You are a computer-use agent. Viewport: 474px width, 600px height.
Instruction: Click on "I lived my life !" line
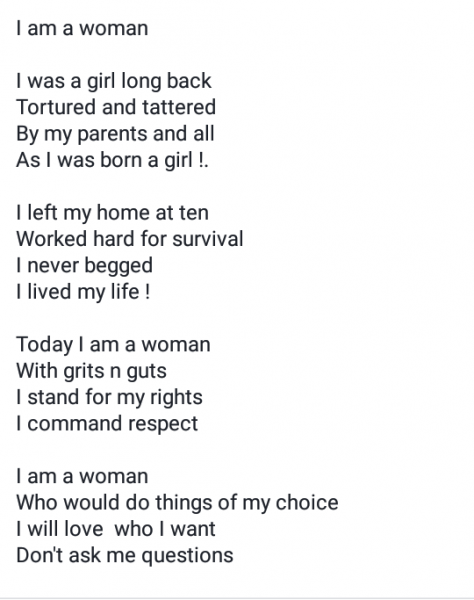tap(83, 292)
